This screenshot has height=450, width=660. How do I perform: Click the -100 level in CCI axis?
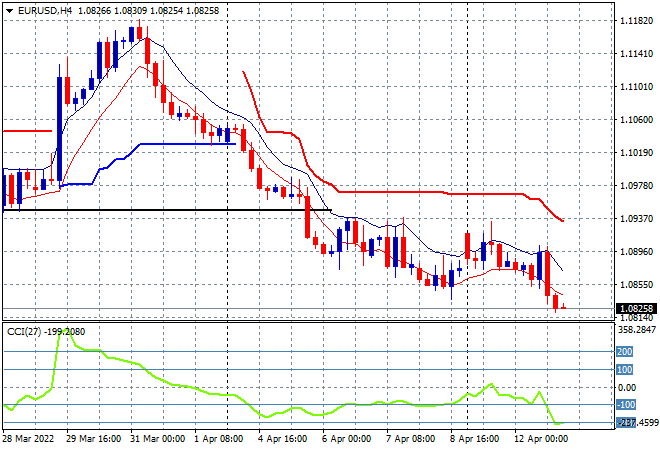(626, 405)
